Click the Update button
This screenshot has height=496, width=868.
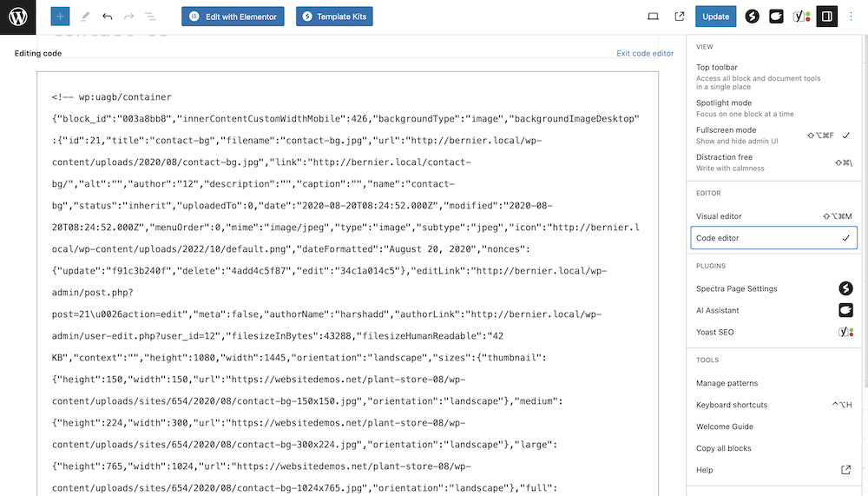click(716, 17)
